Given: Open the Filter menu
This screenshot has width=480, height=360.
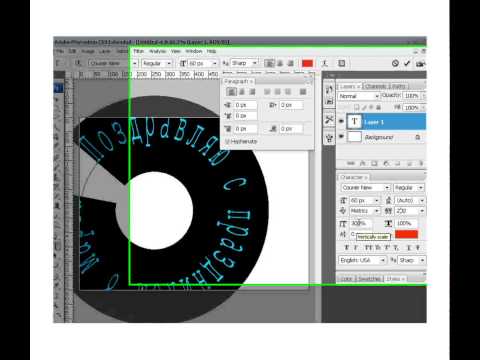Looking at the screenshot, I should (x=138, y=51).
